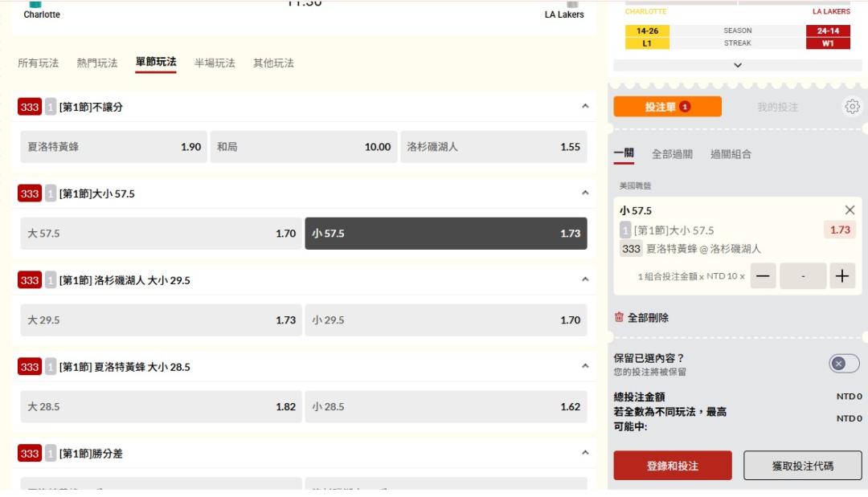Collapse the [第1節]不讓分 section
This screenshot has height=497, width=868.
[x=585, y=106]
